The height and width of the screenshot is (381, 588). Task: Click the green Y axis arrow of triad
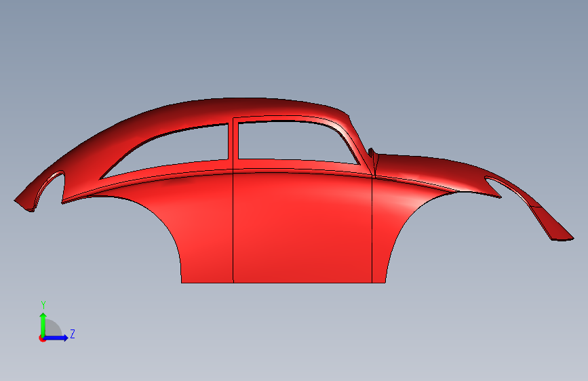coord(43,324)
